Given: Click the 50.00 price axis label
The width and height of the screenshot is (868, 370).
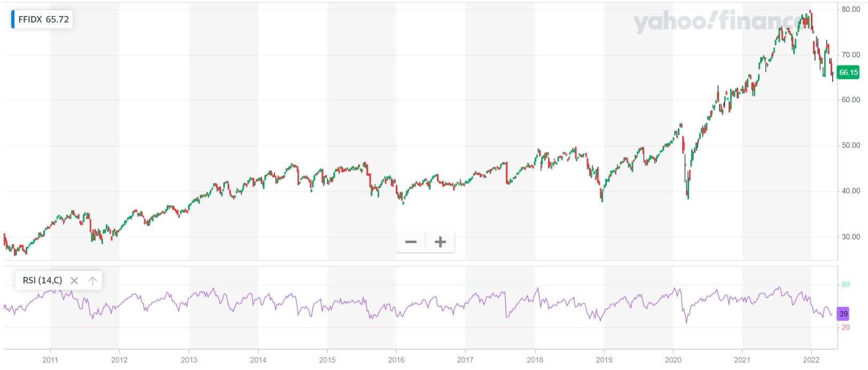Looking at the screenshot, I should [851, 145].
